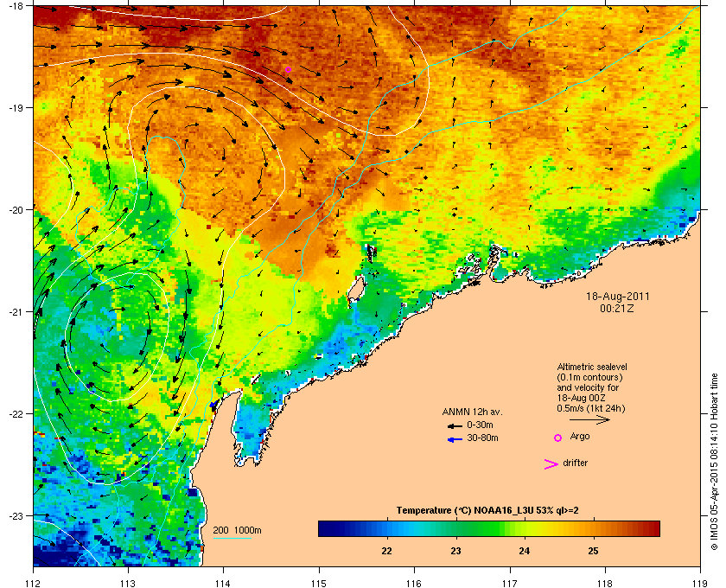The width and height of the screenshot is (726, 588).
Task: Click the '30-80m' legend label
Action: pos(482,438)
